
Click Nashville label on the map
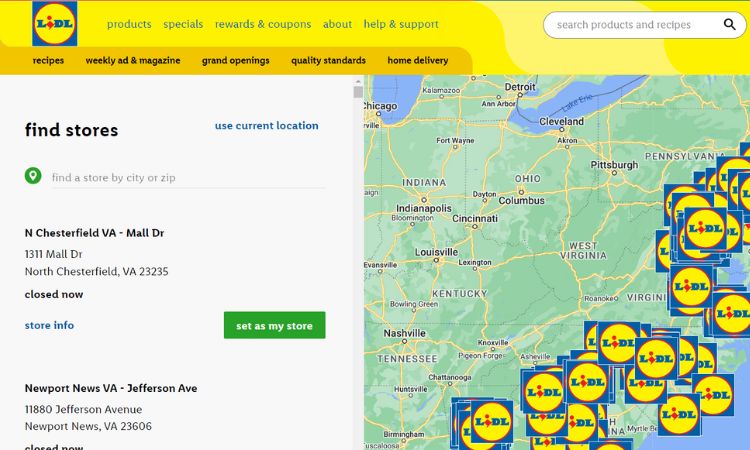pos(404,333)
